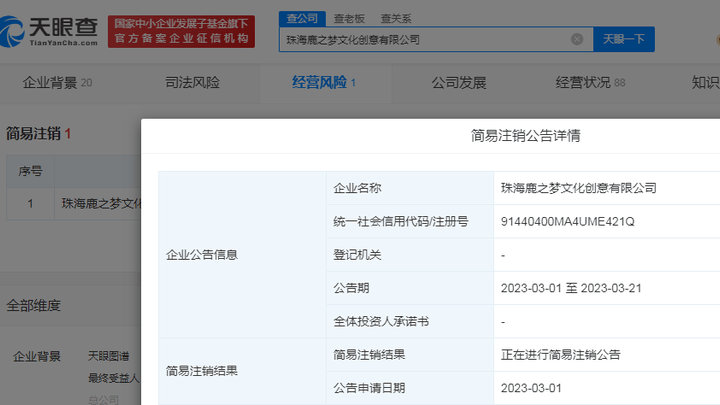
Task: Click the red 官方备案企业征信机构 banner
Action: tap(181, 31)
